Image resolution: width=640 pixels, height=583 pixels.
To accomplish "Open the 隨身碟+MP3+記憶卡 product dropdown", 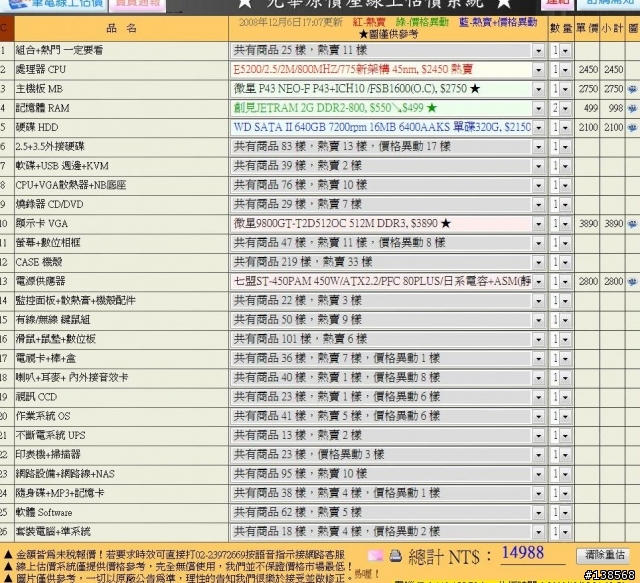I will tap(387, 493).
